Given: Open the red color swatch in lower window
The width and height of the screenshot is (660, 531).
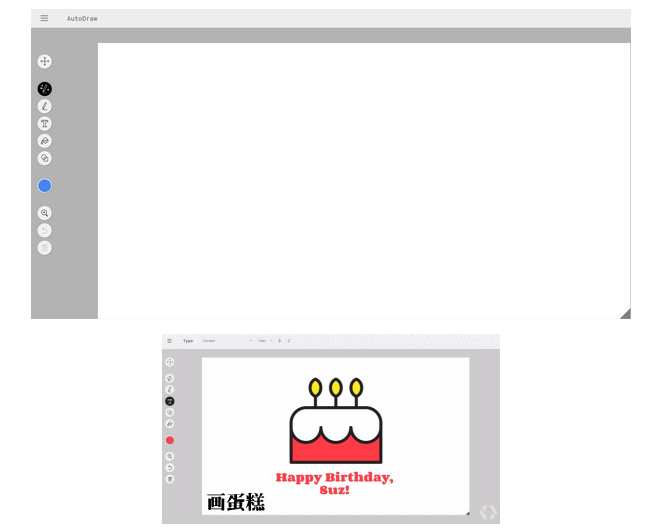Looking at the screenshot, I should (170, 440).
